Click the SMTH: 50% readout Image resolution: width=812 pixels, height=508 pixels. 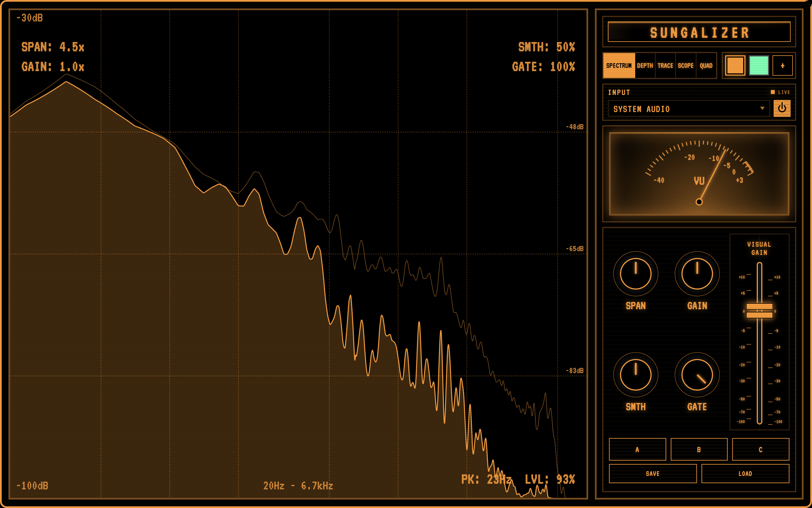coord(546,47)
